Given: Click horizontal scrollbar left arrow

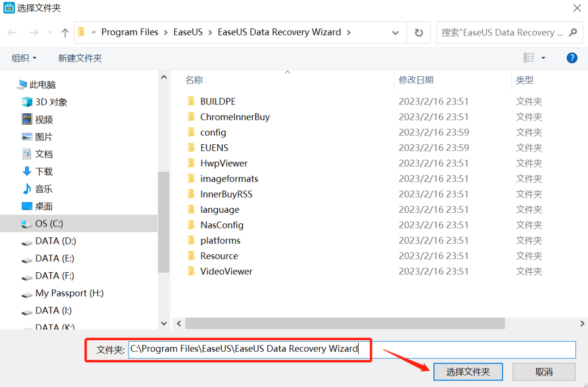Looking at the screenshot, I should pyautogui.click(x=179, y=323).
